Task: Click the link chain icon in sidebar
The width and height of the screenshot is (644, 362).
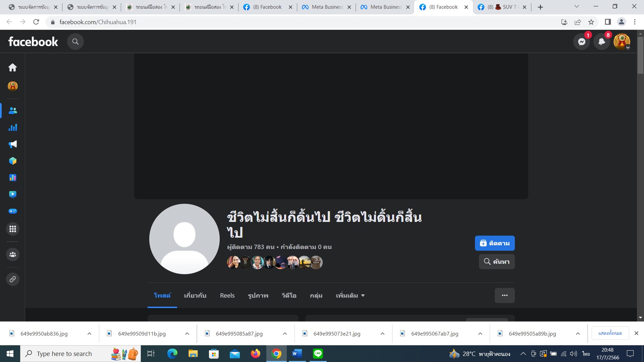Action: (x=13, y=279)
